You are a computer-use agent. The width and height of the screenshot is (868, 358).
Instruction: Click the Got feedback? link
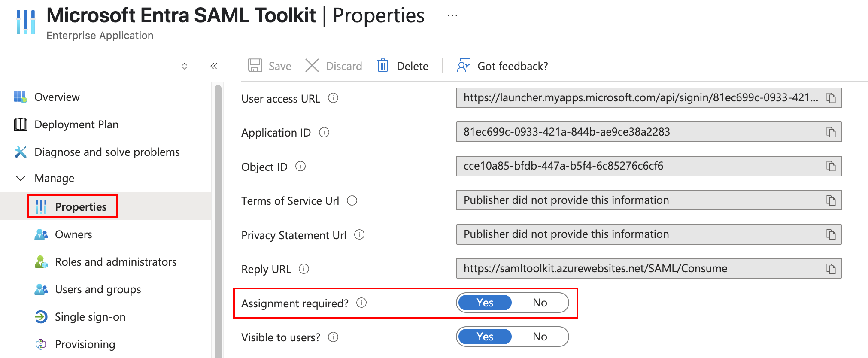pos(513,66)
